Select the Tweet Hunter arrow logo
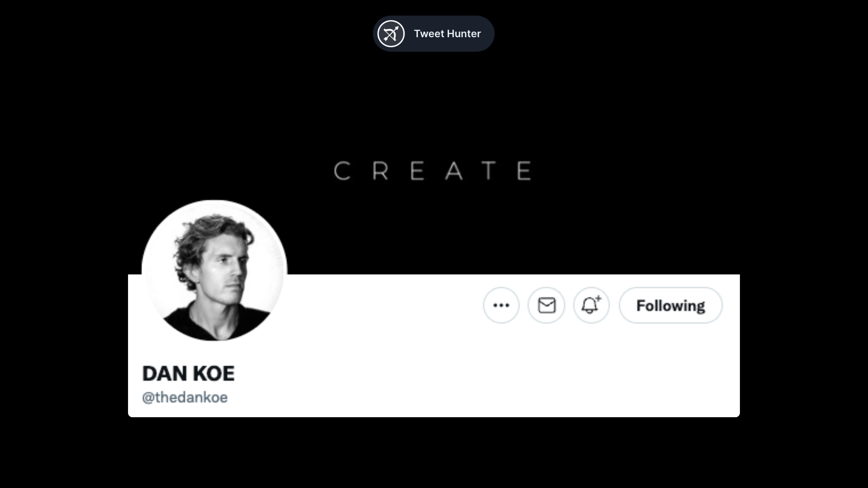 click(x=391, y=33)
